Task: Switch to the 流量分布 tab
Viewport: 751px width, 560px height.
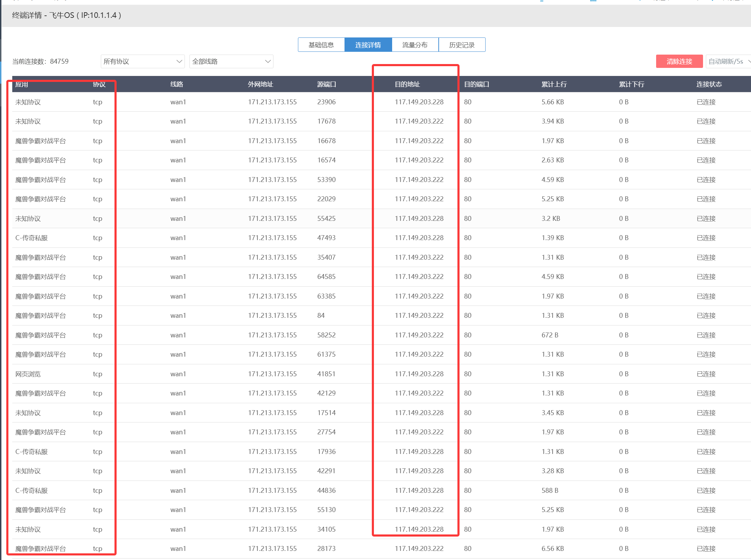Action: tap(415, 45)
